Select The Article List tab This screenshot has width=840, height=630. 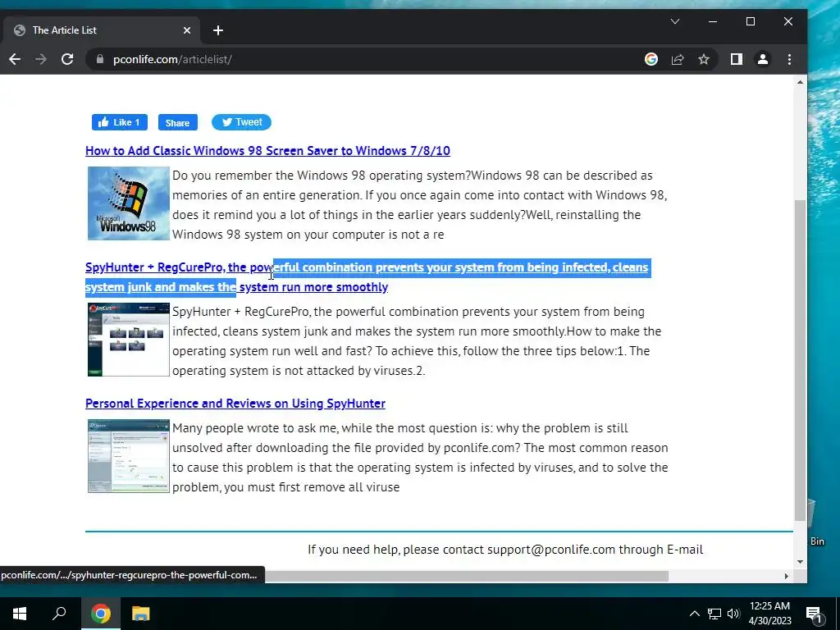[x=102, y=30]
